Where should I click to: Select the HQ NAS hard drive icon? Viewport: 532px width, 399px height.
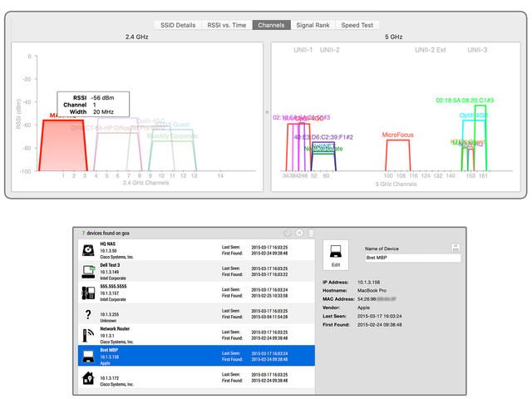pos(88,250)
